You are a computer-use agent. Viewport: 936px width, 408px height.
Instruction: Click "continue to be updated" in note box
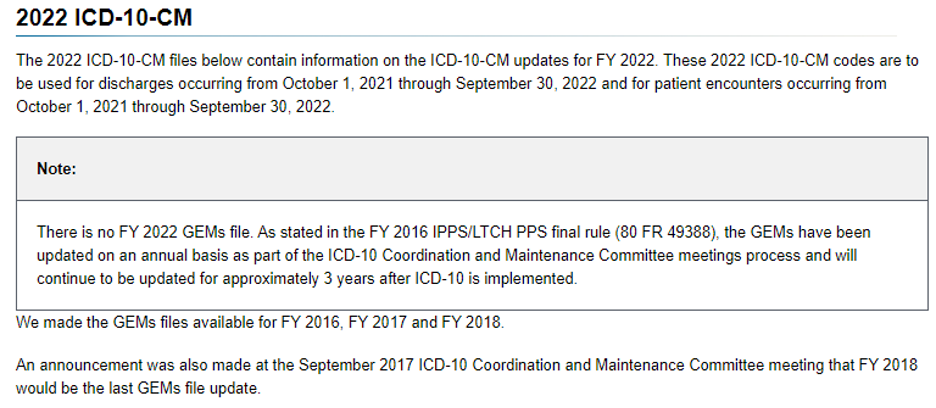tap(113, 279)
